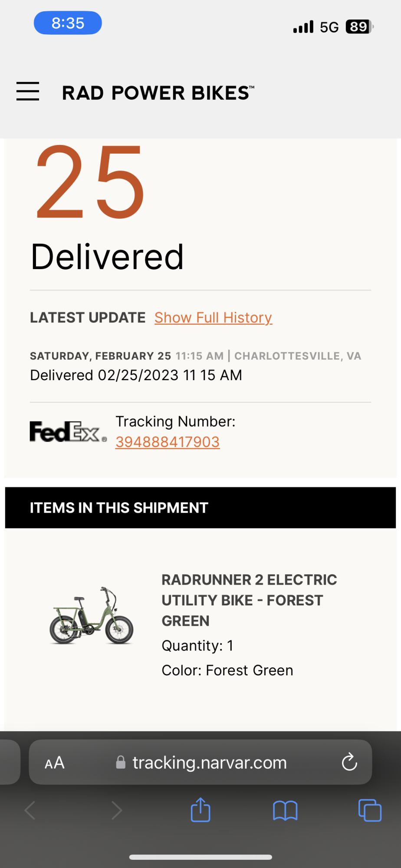
Task: Tap the browser back arrow
Action: tap(30, 810)
